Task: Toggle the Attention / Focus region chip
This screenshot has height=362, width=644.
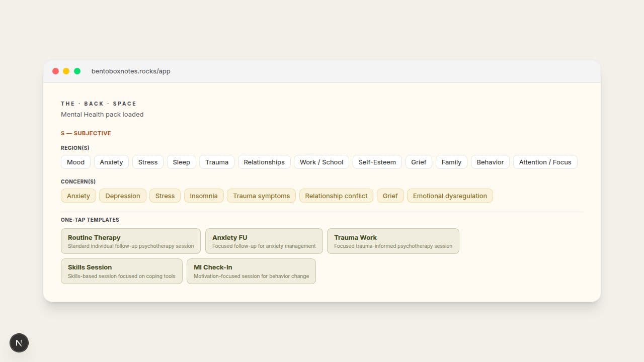Action: [545, 162]
